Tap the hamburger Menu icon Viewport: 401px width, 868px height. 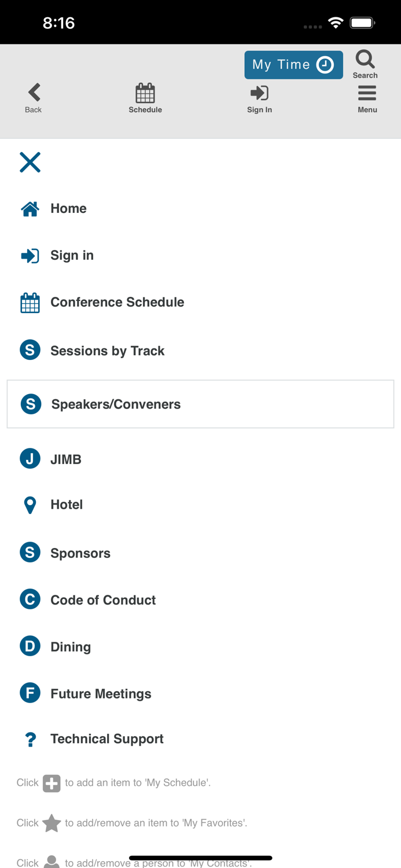coord(367,93)
